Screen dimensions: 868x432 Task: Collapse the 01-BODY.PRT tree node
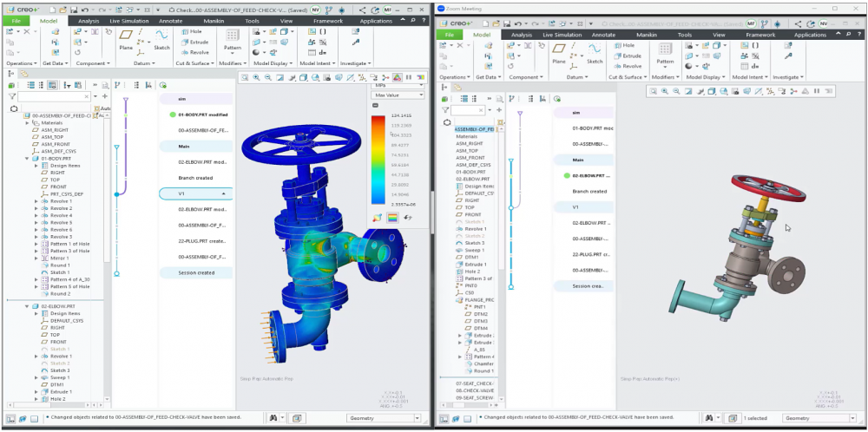click(x=27, y=159)
